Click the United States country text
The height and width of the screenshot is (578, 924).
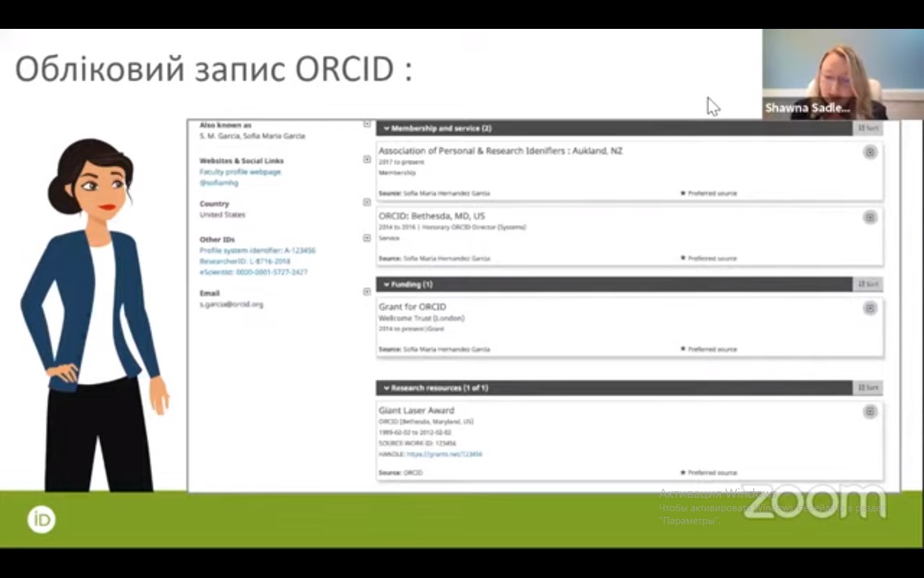(222, 215)
